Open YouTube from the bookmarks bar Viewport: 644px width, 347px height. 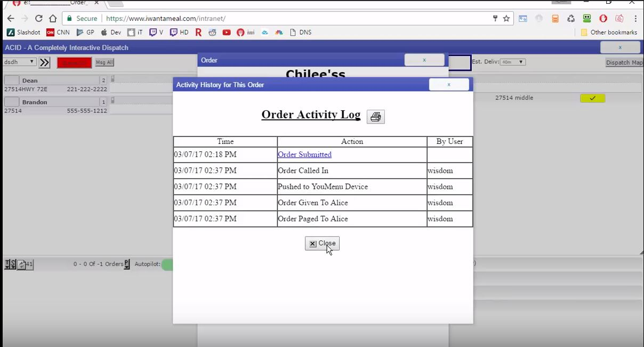click(226, 32)
